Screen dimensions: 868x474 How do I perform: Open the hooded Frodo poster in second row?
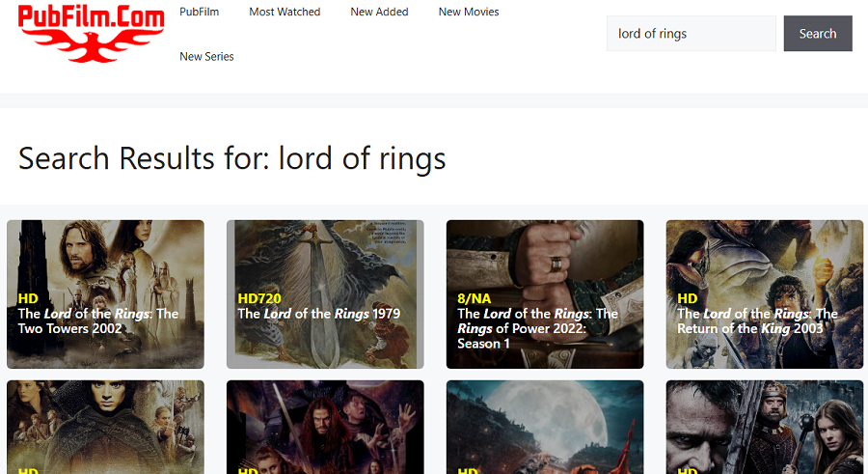pos(105,427)
